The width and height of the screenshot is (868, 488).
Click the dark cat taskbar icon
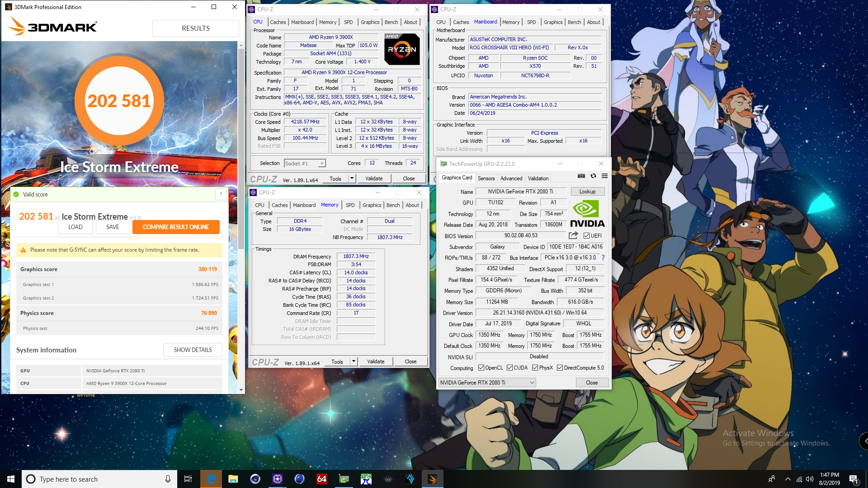[x=388, y=479]
